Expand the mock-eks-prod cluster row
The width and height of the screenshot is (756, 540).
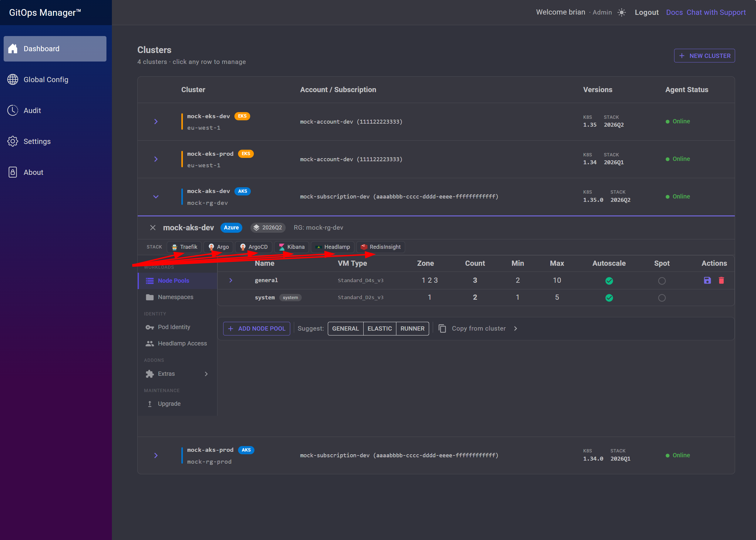pyautogui.click(x=156, y=159)
